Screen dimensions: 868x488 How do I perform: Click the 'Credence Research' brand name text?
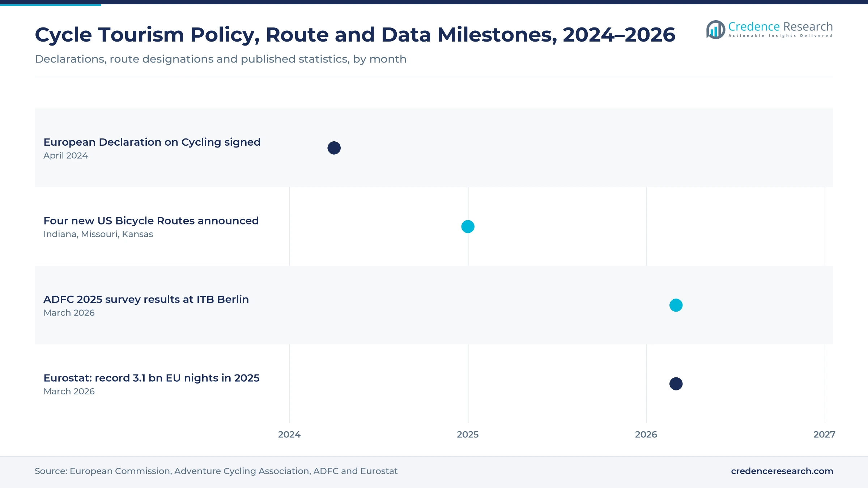tap(780, 26)
